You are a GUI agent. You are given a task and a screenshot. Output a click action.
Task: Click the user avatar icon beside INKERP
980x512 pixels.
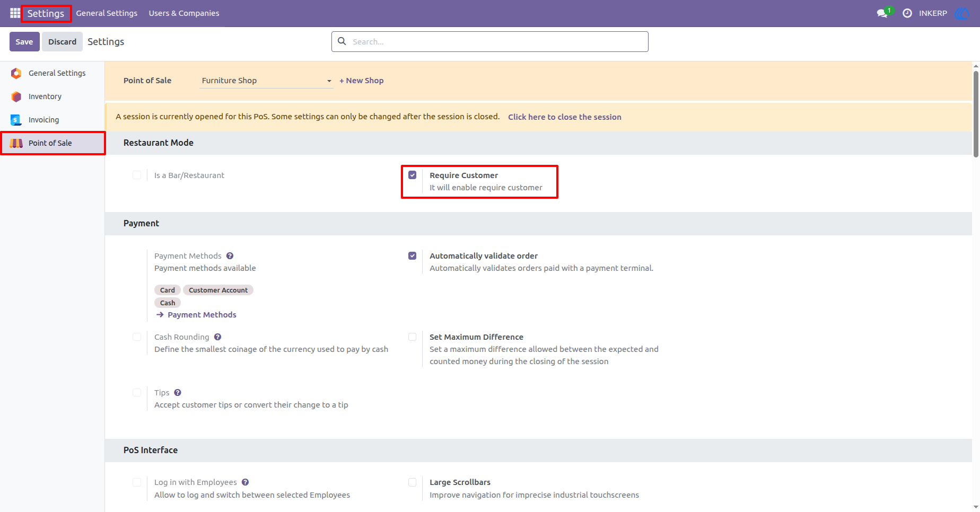click(x=961, y=13)
